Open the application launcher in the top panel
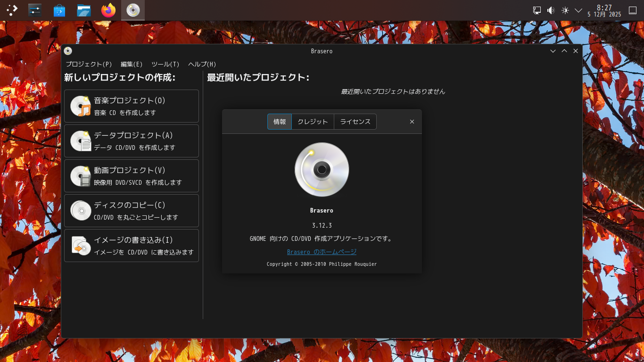Image resolution: width=644 pixels, height=362 pixels. pyautogui.click(x=12, y=10)
